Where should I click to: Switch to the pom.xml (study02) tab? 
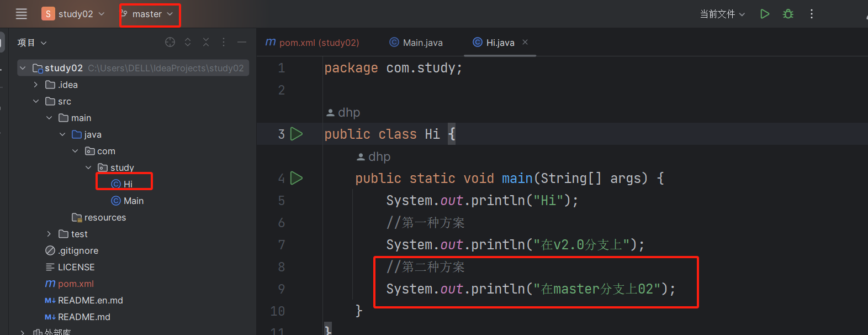click(319, 43)
